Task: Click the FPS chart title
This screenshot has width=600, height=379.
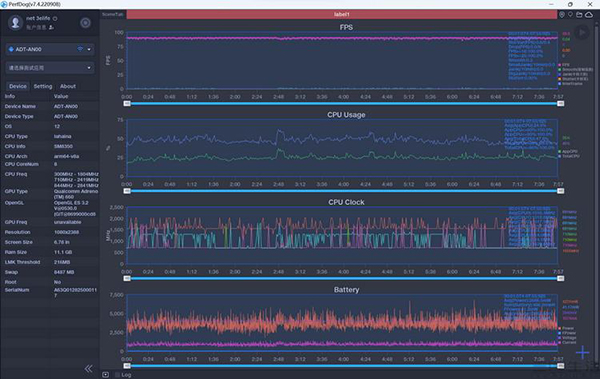Action: 346,28
